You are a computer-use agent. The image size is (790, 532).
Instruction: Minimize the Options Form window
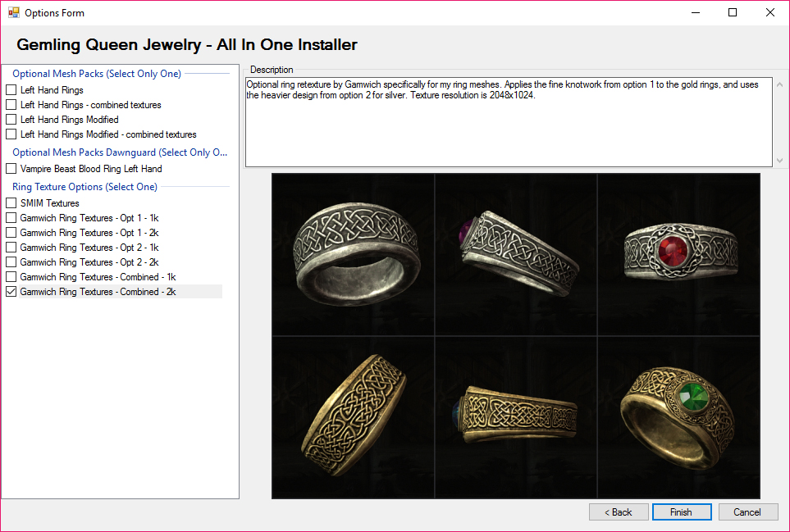[696, 12]
